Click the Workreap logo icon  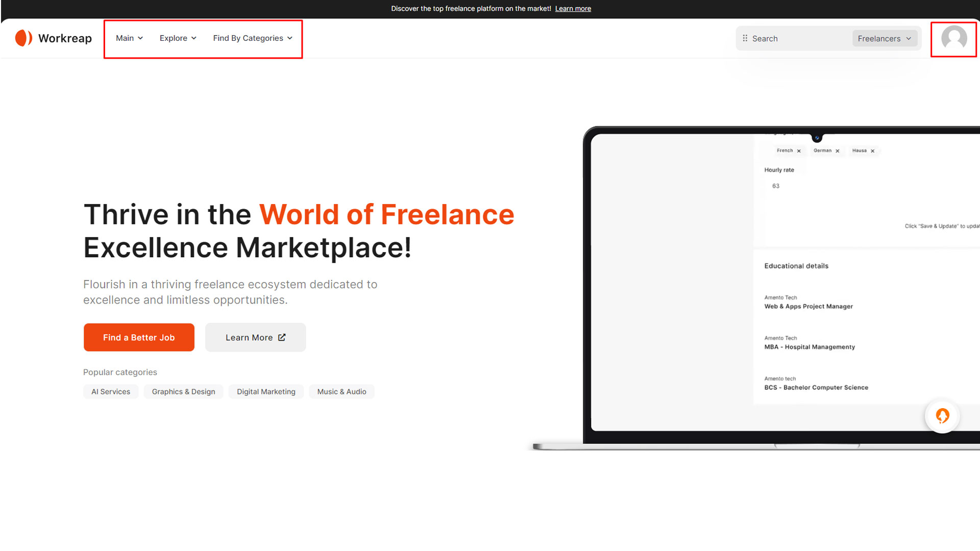(23, 38)
